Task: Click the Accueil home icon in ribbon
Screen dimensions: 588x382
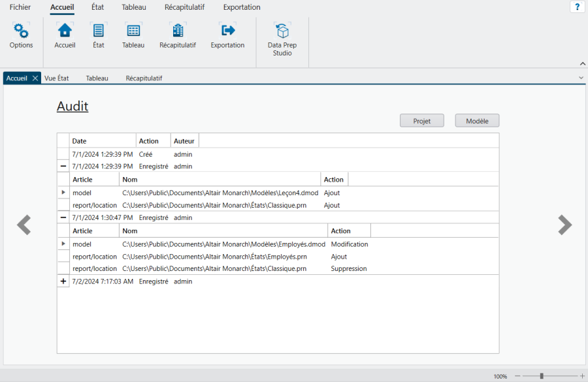Action: [65, 31]
